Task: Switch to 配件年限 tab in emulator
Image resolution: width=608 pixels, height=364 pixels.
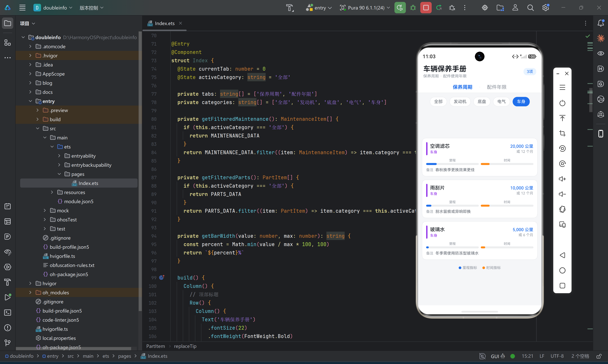Action: (496, 87)
